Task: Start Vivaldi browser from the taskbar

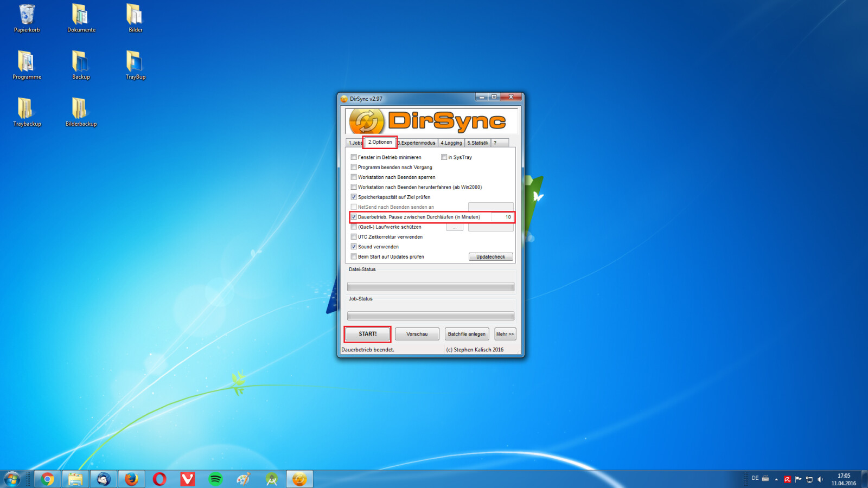Action: pos(188,479)
